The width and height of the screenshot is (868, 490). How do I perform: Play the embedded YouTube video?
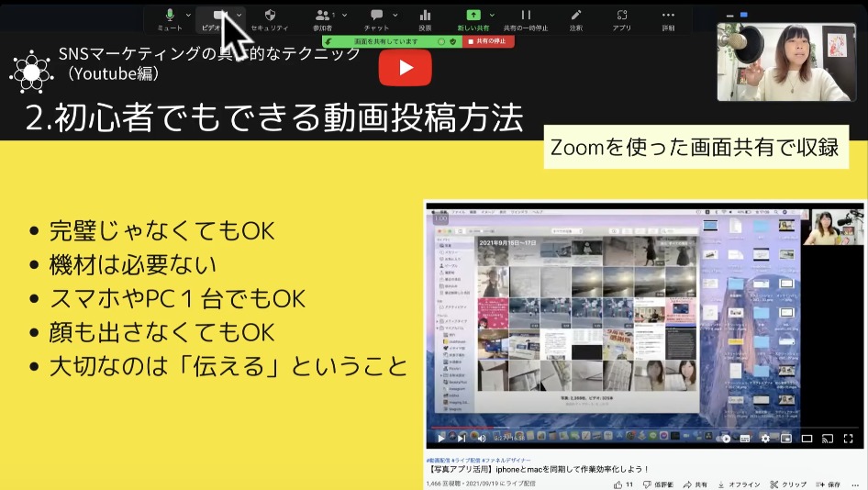click(x=440, y=438)
